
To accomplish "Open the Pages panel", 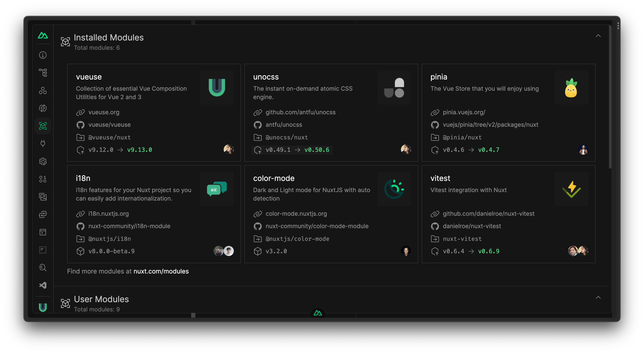I will (43, 73).
